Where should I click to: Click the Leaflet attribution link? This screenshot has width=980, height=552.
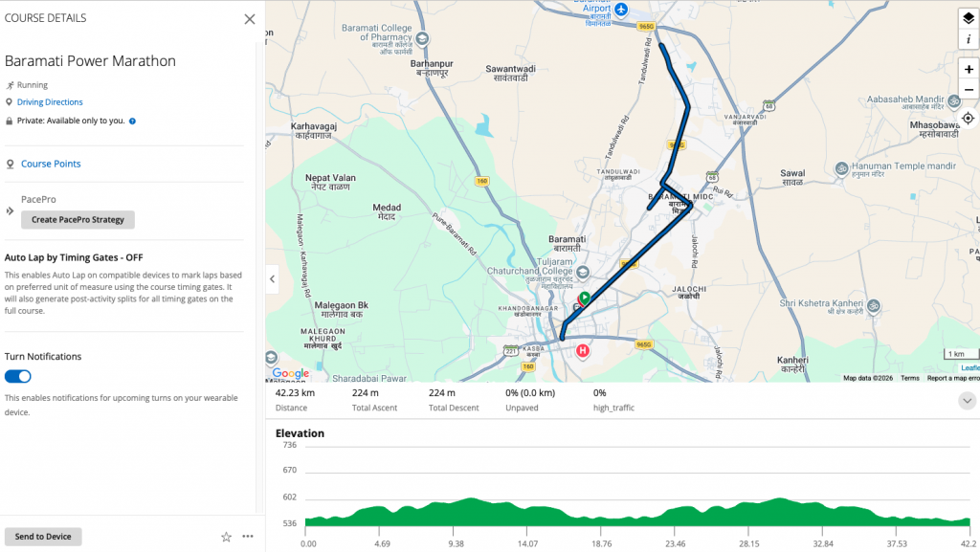pos(970,367)
